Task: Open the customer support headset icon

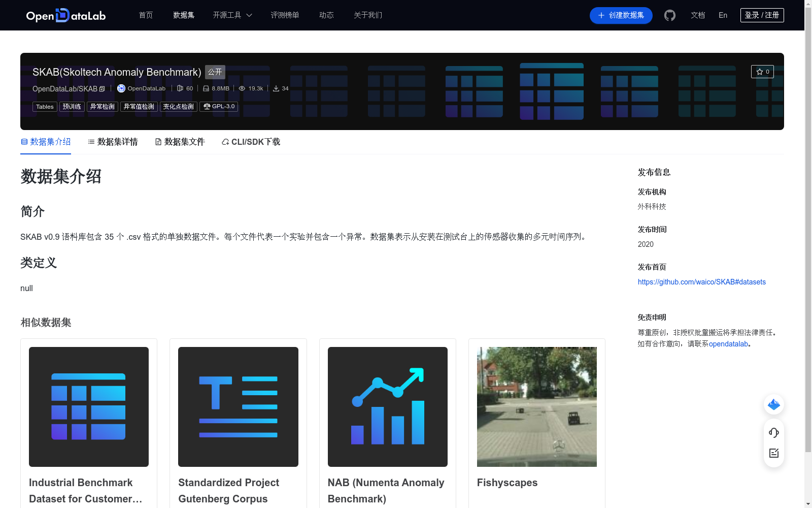Action: (x=774, y=432)
